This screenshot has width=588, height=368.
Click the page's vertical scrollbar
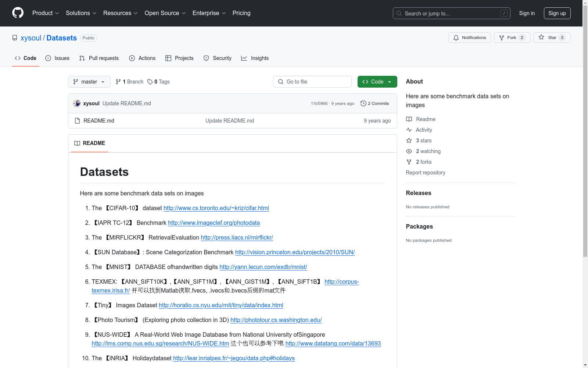click(x=585, y=147)
